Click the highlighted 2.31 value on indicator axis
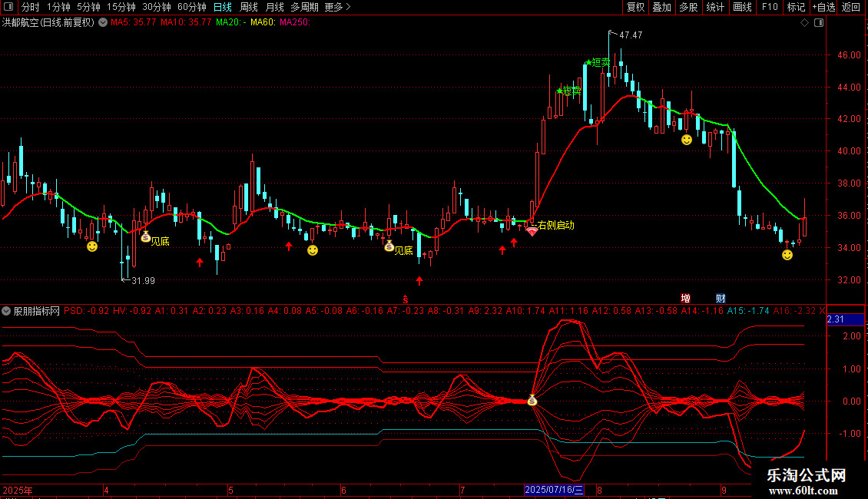 [845, 319]
